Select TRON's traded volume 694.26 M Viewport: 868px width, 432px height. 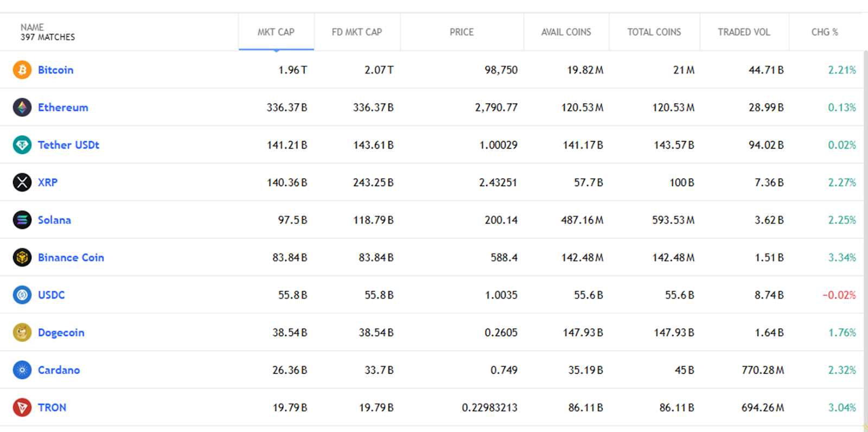(x=763, y=408)
